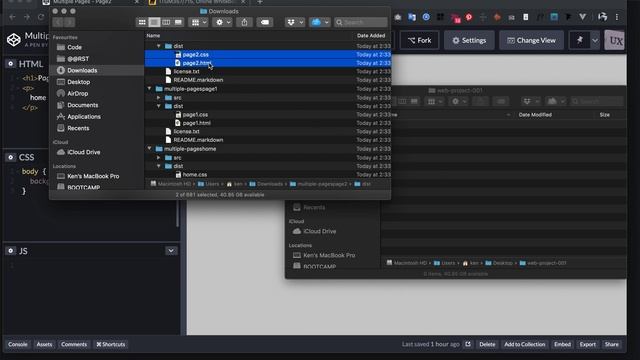Collapse the multiple-pagespage1 folder
640x360 pixels.
click(x=149, y=89)
